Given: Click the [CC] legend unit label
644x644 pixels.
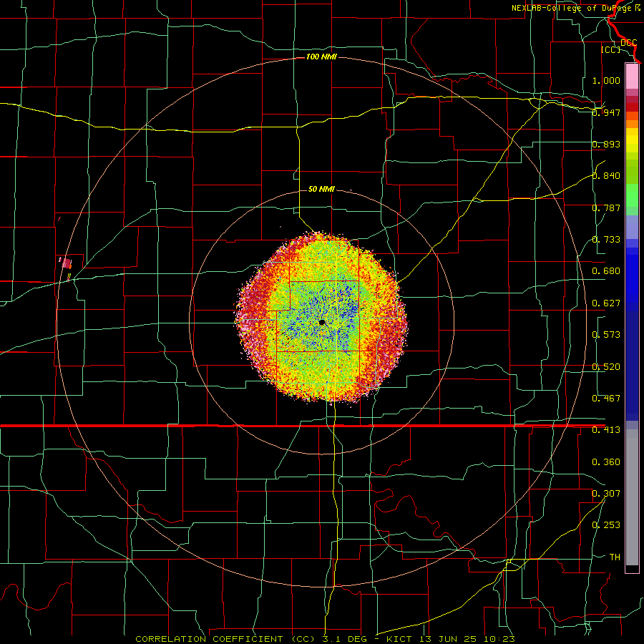Looking at the screenshot, I should (610, 50).
